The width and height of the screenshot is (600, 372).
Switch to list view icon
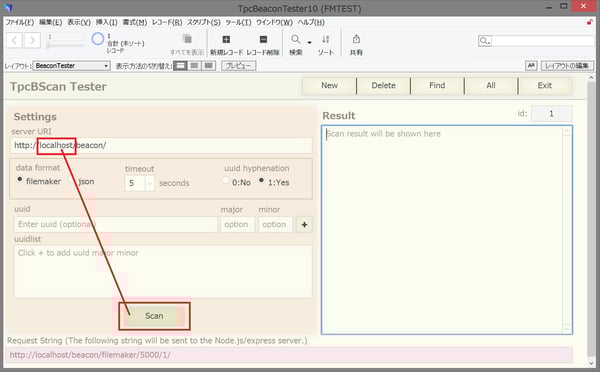click(194, 66)
